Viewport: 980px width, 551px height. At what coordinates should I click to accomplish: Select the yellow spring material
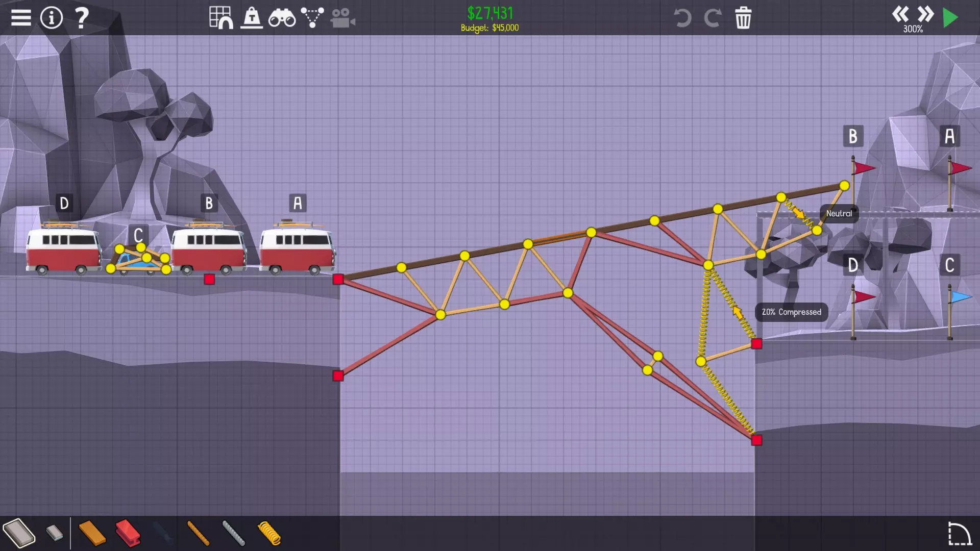click(x=269, y=533)
